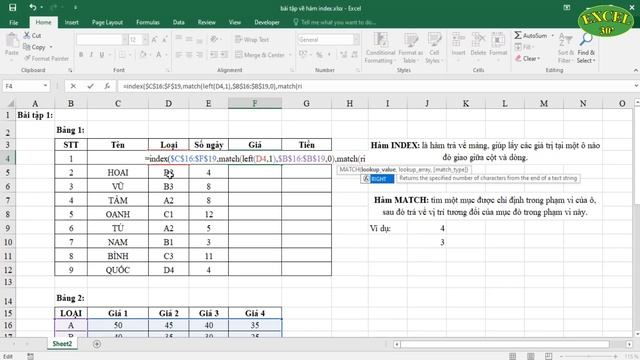The width and height of the screenshot is (640, 360).
Task: Switch to the Review tab
Action: (x=207, y=22)
